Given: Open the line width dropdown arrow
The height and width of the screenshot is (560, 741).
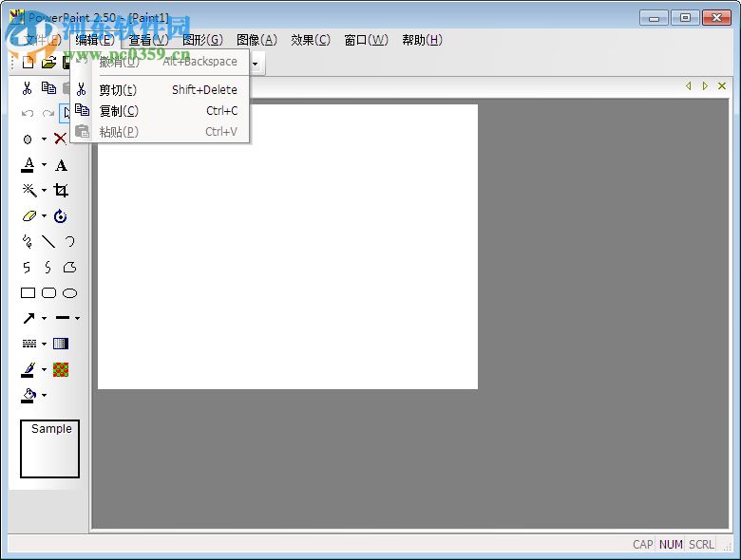Looking at the screenshot, I should pyautogui.click(x=77, y=318).
